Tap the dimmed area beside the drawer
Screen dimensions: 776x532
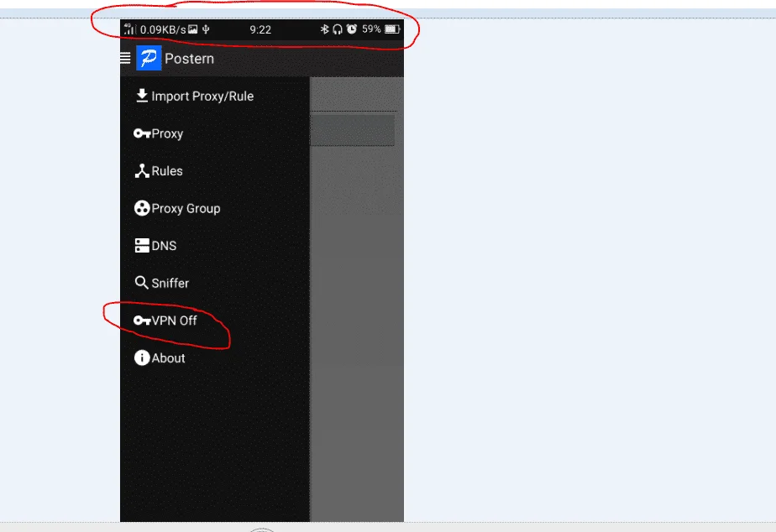pos(357,299)
